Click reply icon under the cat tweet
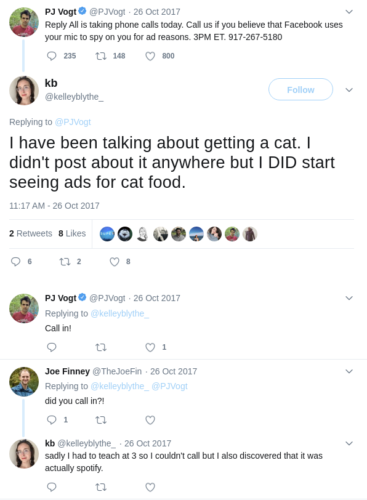 point(16,261)
